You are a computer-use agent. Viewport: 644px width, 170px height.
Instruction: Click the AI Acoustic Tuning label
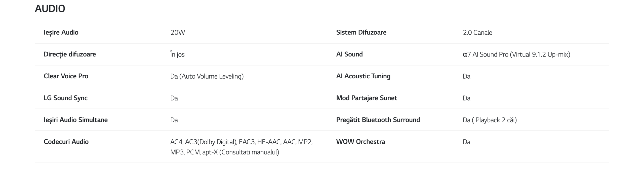(363, 76)
